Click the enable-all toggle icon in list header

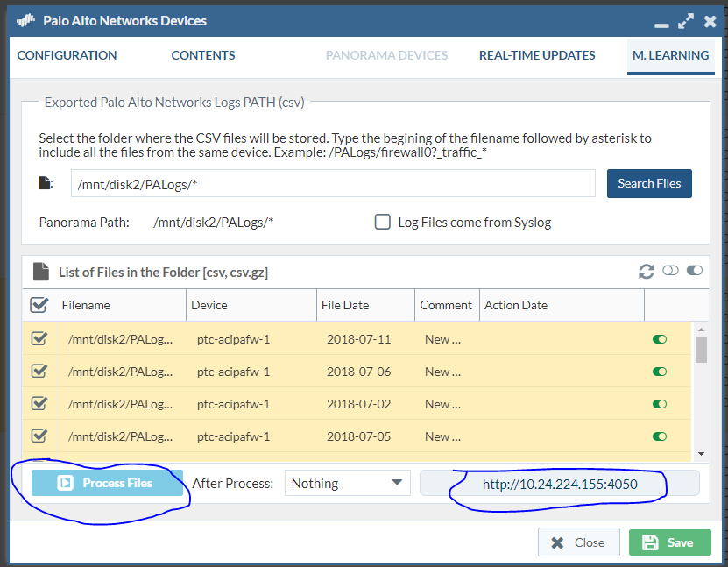(x=695, y=272)
